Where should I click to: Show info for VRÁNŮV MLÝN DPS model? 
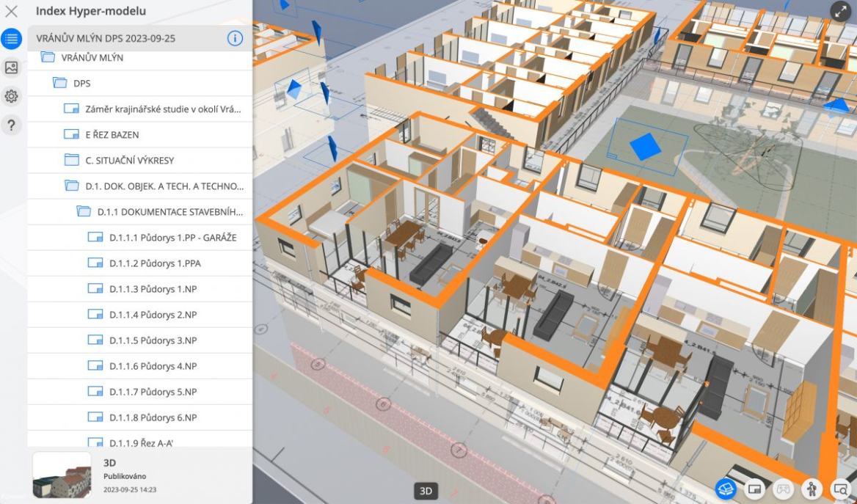(235, 38)
